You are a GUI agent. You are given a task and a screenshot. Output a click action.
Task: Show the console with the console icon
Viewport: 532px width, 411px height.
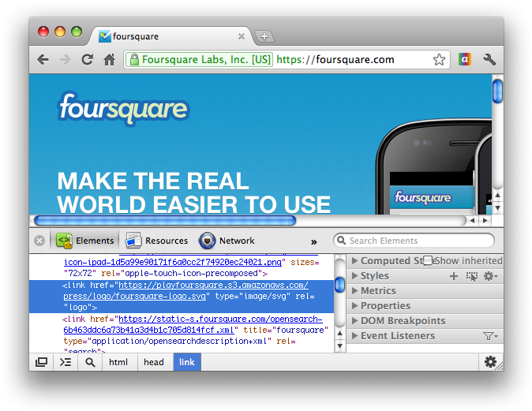(x=66, y=362)
